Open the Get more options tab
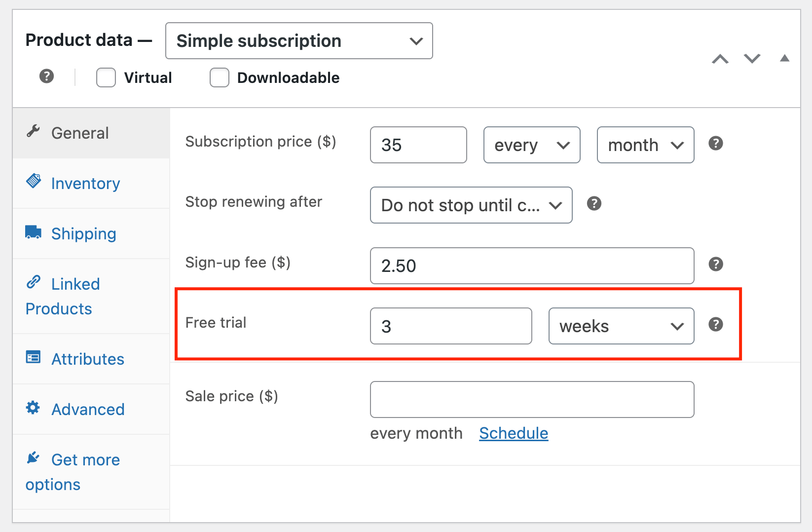The height and width of the screenshot is (532, 812). click(91, 472)
